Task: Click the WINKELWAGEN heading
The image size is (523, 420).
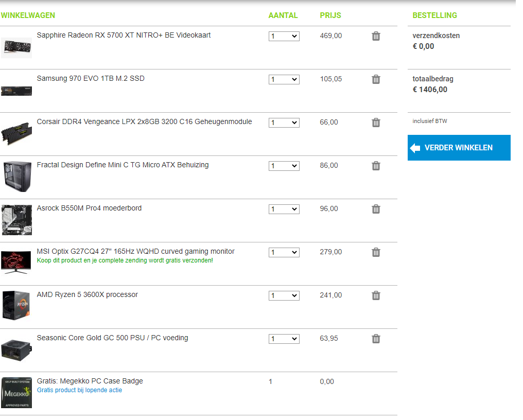Action: click(28, 15)
